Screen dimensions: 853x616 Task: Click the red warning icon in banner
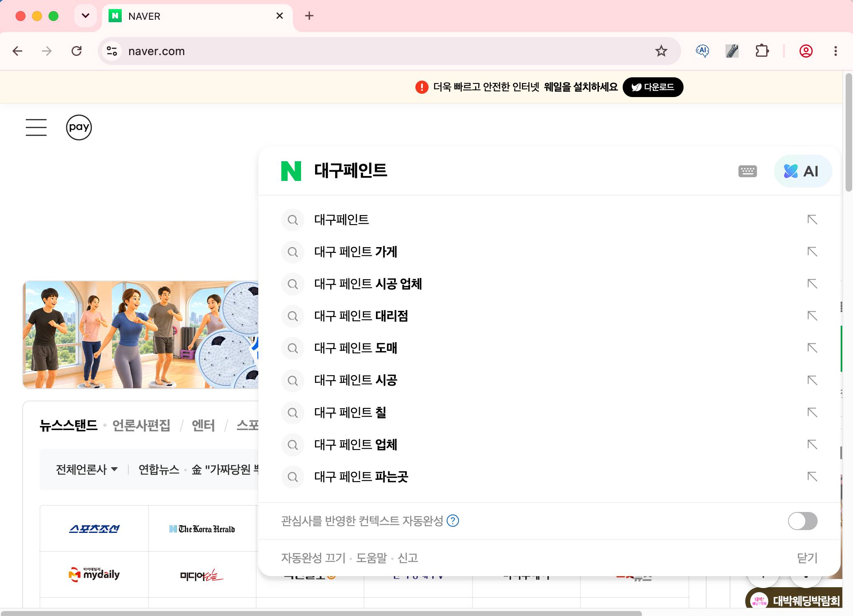click(x=422, y=87)
